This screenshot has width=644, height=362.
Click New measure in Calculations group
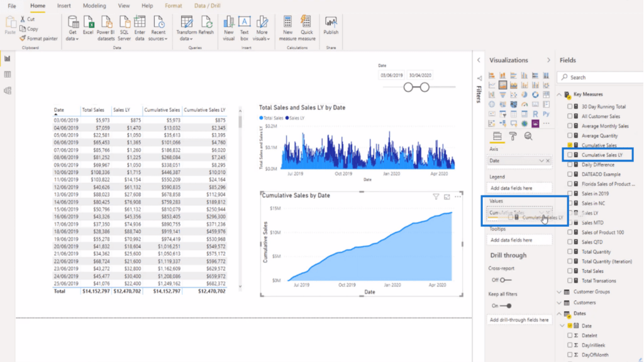[287, 28]
